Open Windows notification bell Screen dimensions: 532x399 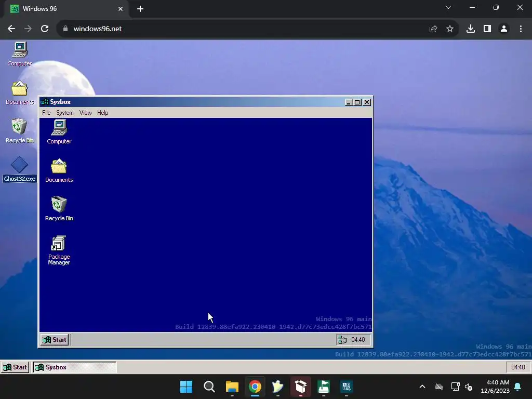click(518, 387)
